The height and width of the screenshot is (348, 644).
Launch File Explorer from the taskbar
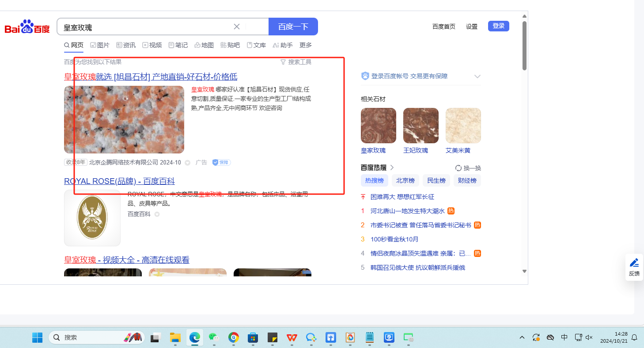pyautogui.click(x=176, y=337)
